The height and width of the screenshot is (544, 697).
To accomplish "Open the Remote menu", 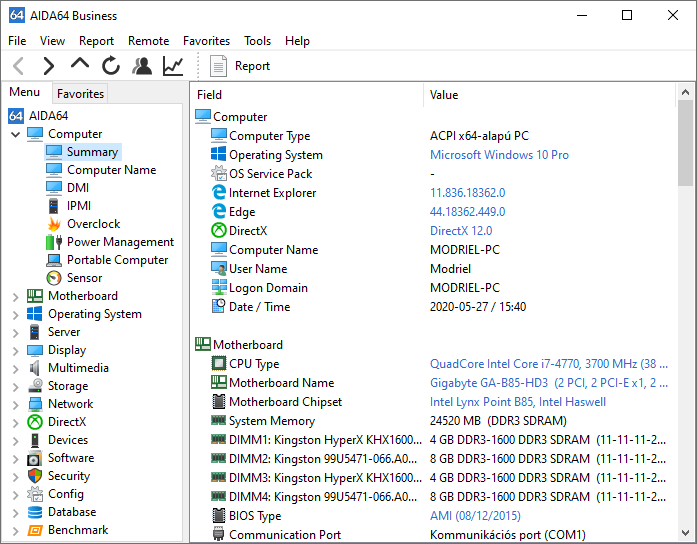I will click(148, 41).
